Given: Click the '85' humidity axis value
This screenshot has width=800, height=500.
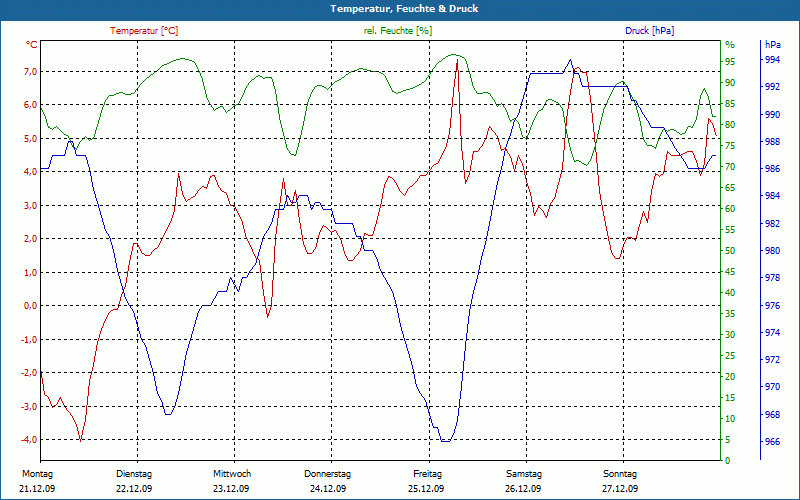Looking at the screenshot, I should (730, 104).
